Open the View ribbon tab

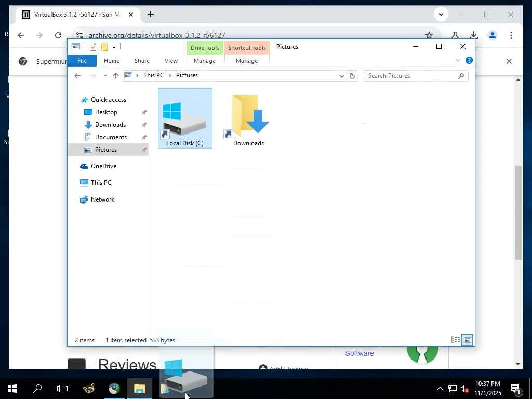coord(171,61)
